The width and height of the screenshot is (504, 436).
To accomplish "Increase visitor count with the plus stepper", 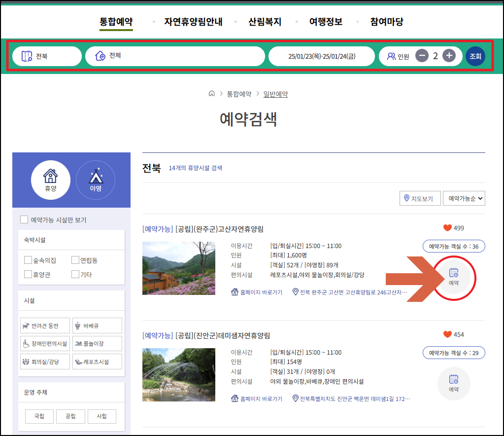I will point(448,56).
